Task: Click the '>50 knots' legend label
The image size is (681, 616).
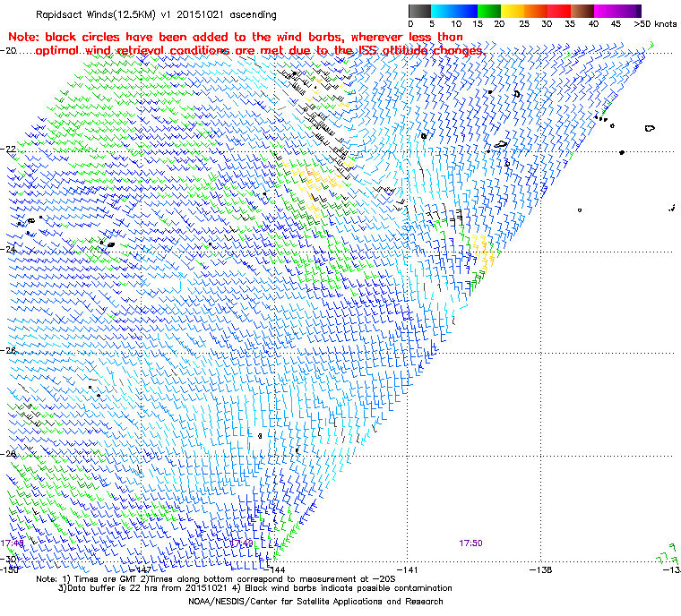Action: [655, 24]
